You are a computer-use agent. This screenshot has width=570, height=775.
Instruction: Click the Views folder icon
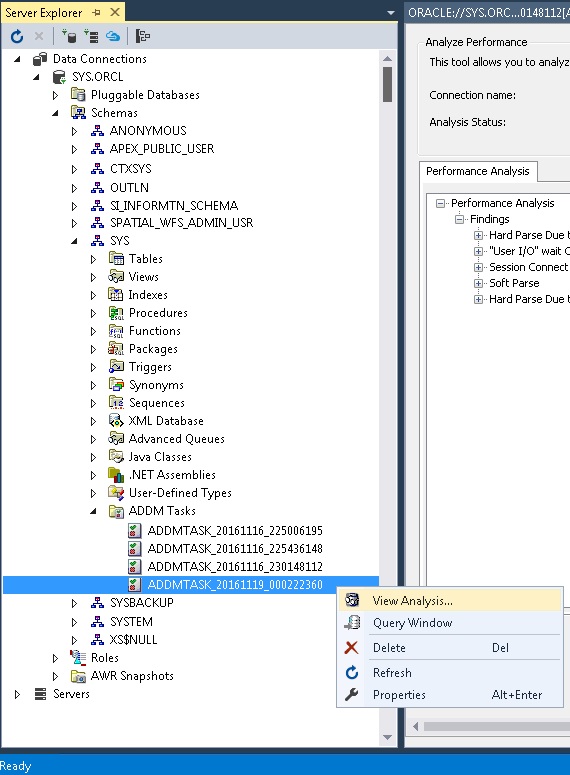(x=116, y=276)
